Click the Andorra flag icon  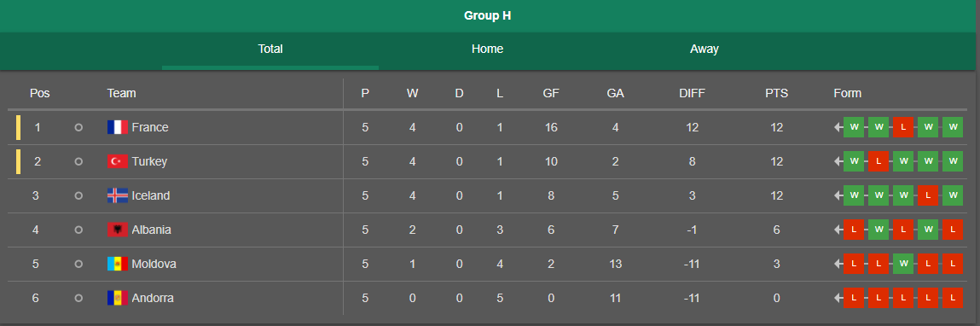click(x=118, y=298)
